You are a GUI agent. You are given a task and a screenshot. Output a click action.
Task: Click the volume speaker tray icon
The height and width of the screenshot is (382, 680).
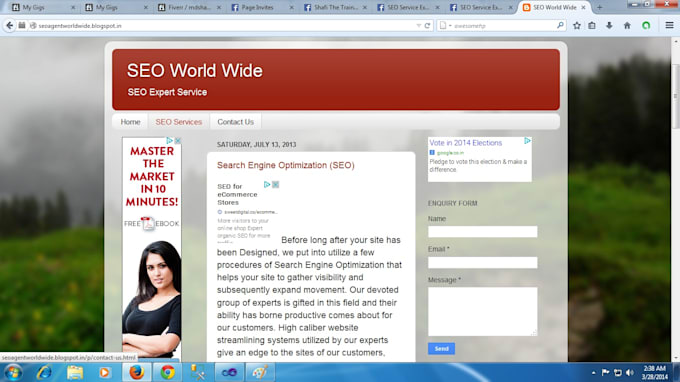click(x=630, y=372)
